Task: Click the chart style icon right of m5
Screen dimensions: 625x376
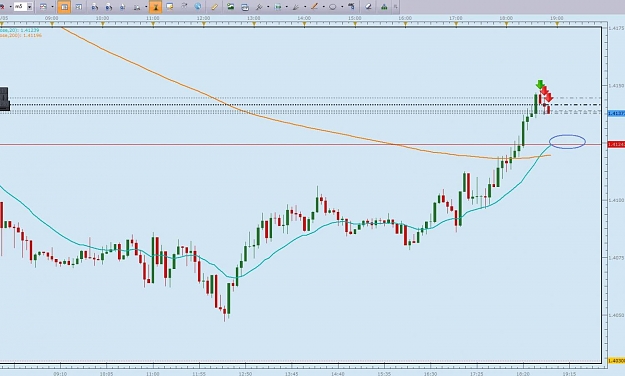Action: (43, 7)
